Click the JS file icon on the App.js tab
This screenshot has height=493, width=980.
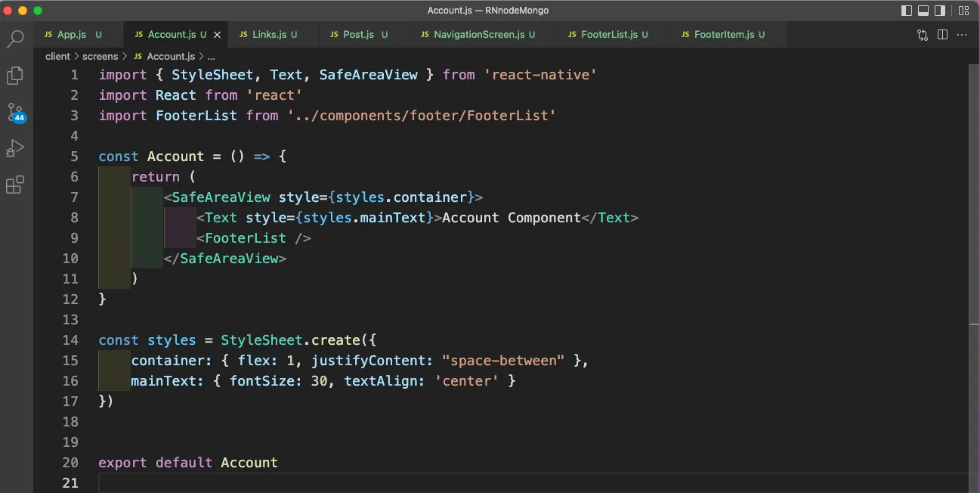[48, 35]
